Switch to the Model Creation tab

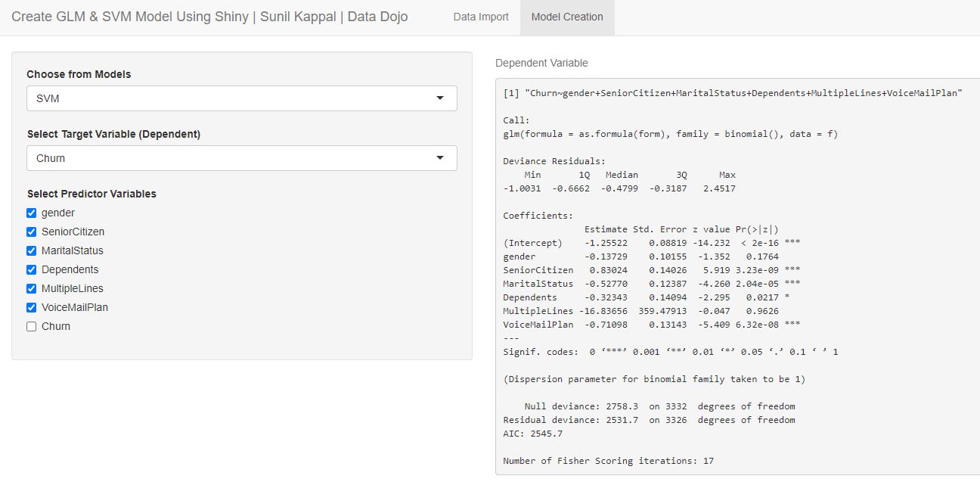[567, 17]
